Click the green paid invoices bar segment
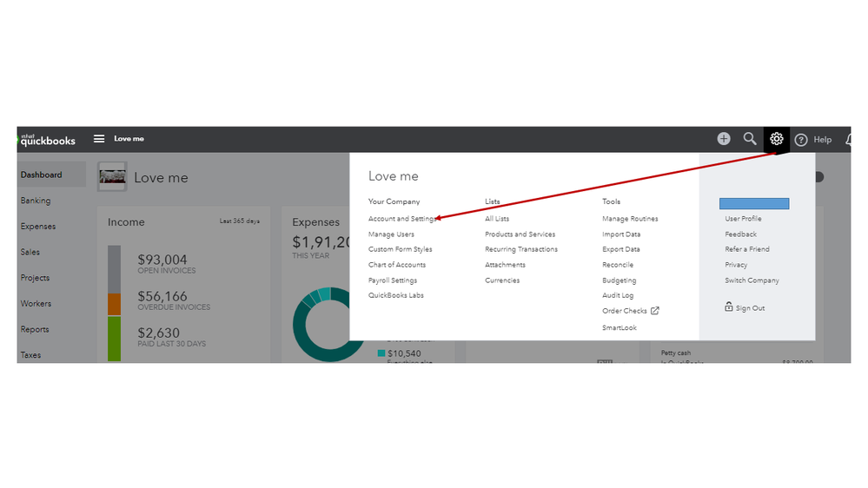This screenshot has height=488, width=868. coord(114,339)
